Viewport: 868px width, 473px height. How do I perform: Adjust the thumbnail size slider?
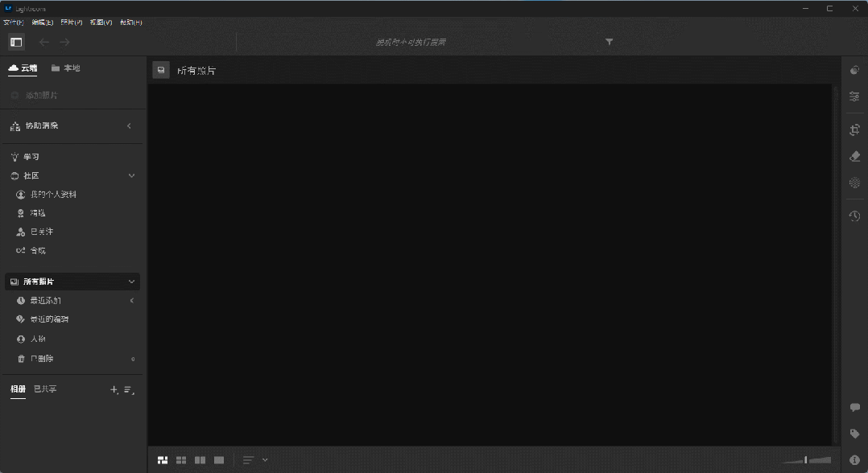[806, 459]
